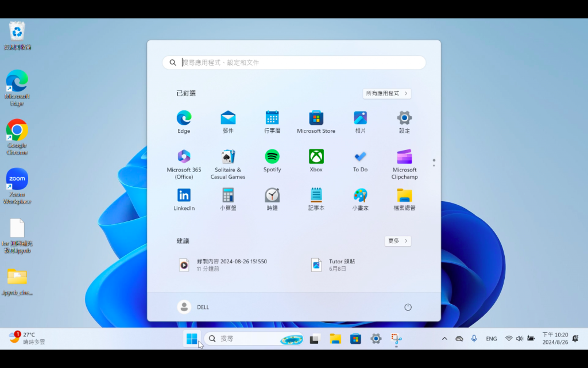588x368 pixels.
Task: Open Snipping Tool on the taskbar
Action: pos(396,339)
